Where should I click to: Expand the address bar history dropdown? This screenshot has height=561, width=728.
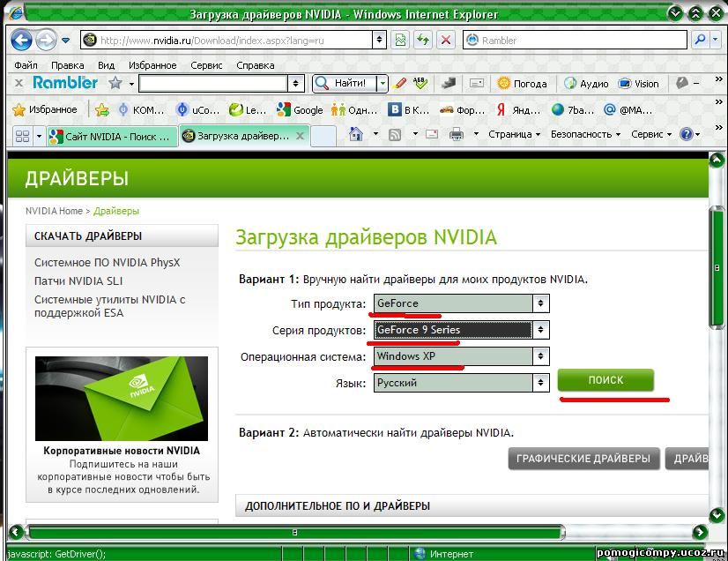point(379,41)
